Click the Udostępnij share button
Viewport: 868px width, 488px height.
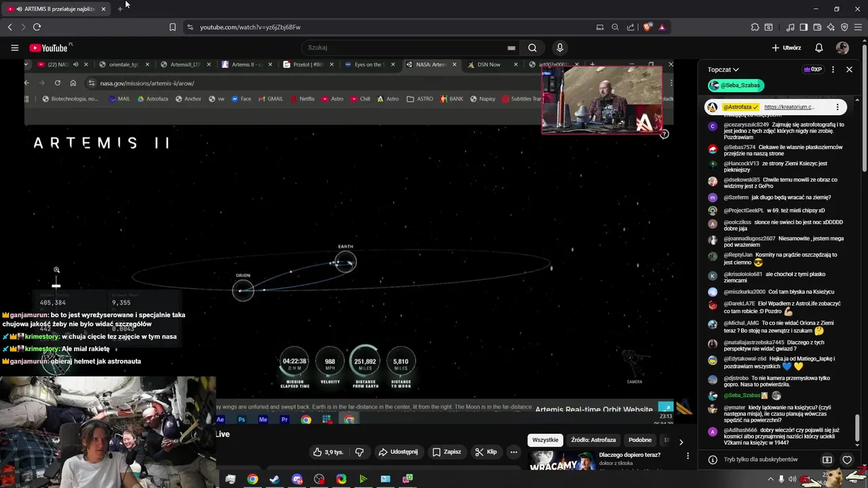[398, 452]
